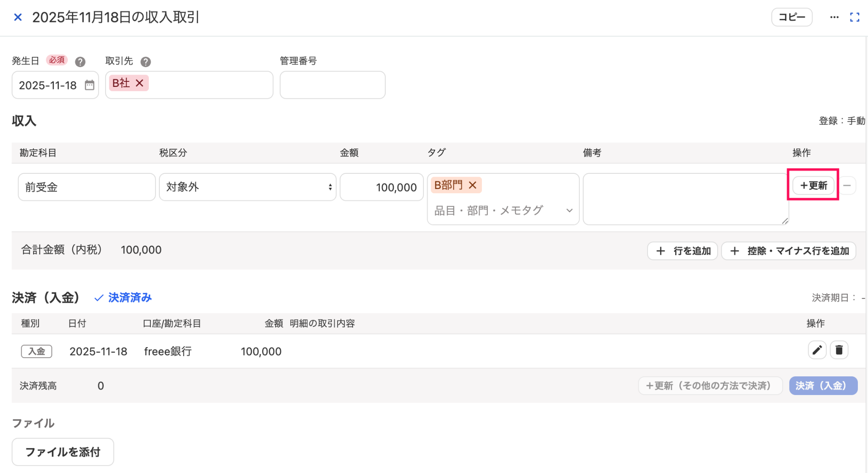
Task: Click the 合計金額（内税）label
Action: coord(62,250)
